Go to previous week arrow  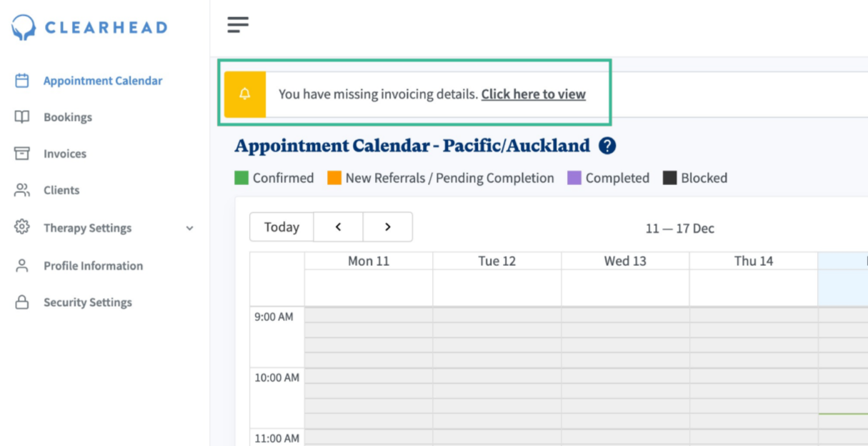pos(338,227)
